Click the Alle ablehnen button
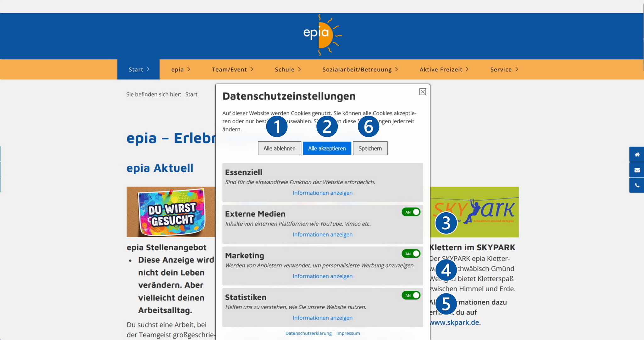644x340 pixels. [x=279, y=148]
